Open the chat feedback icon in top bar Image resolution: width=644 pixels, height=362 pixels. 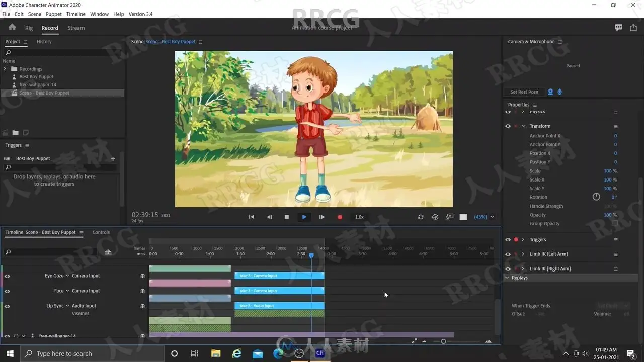tap(618, 28)
